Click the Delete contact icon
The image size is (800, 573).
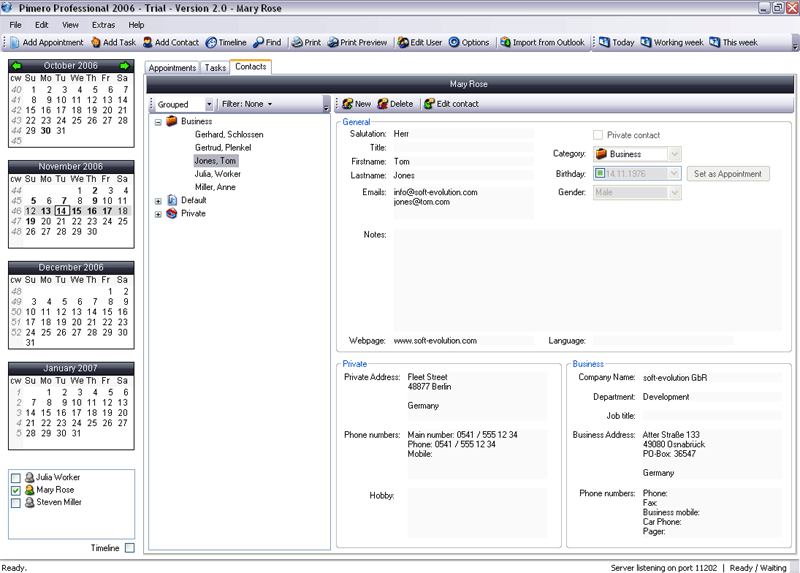[383, 104]
